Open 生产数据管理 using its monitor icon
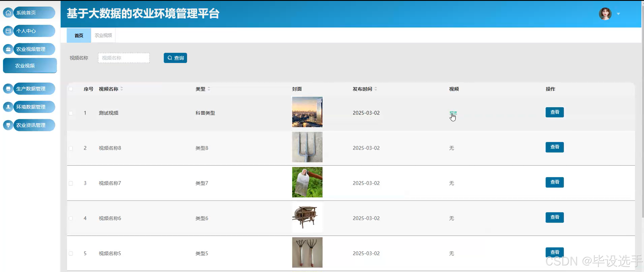Viewport: 644px width, 272px height. (x=8, y=88)
